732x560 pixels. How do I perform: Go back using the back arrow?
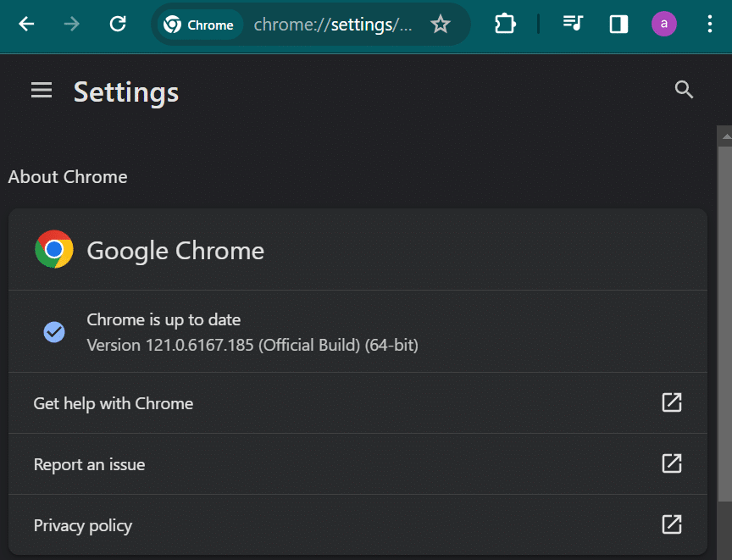(26, 24)
